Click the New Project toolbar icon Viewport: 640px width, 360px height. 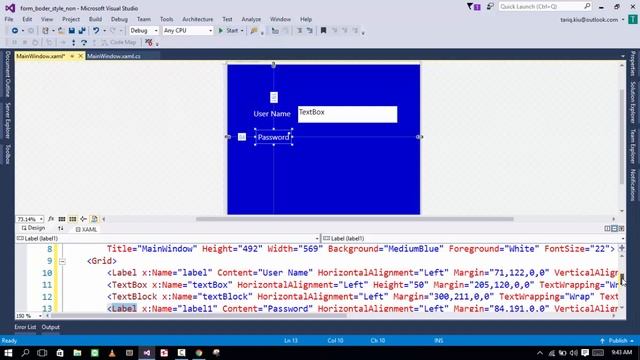45,31
